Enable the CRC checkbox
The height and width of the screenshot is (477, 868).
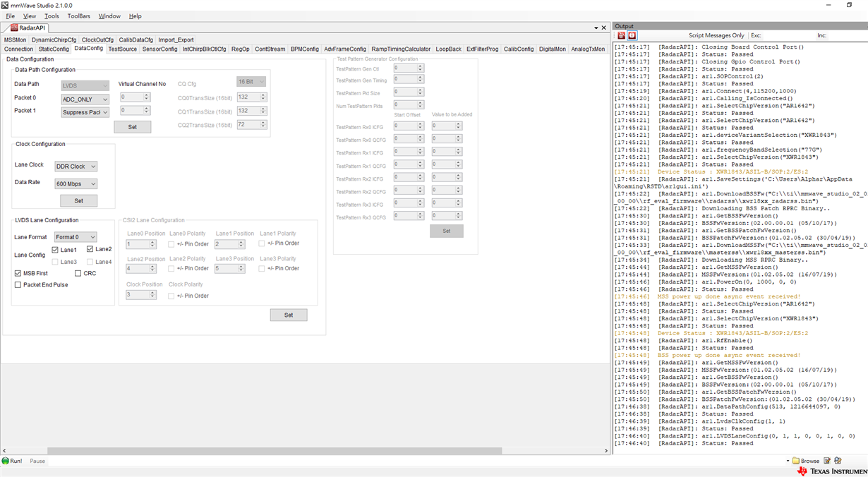(78, 273)
